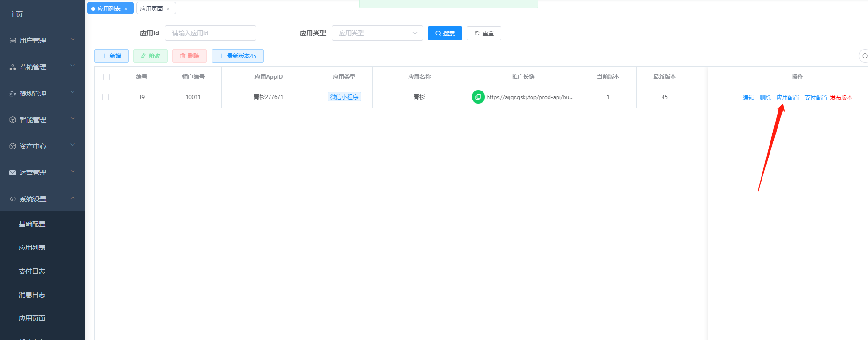Click the 重置 button
868x340 pixels.
(x=484, y=33)
